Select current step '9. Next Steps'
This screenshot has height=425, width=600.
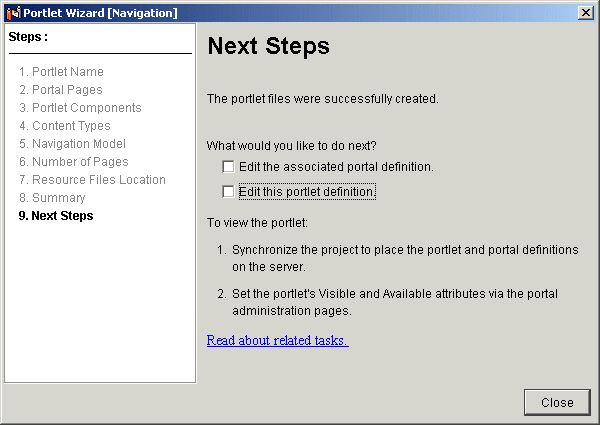point(56,215)
